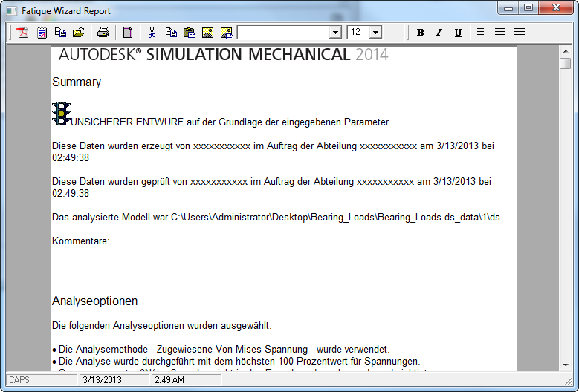Image resolution: width=579 pixels, height=392 pixels.
Task: Print the fatigue report
Action: [103, 33]
